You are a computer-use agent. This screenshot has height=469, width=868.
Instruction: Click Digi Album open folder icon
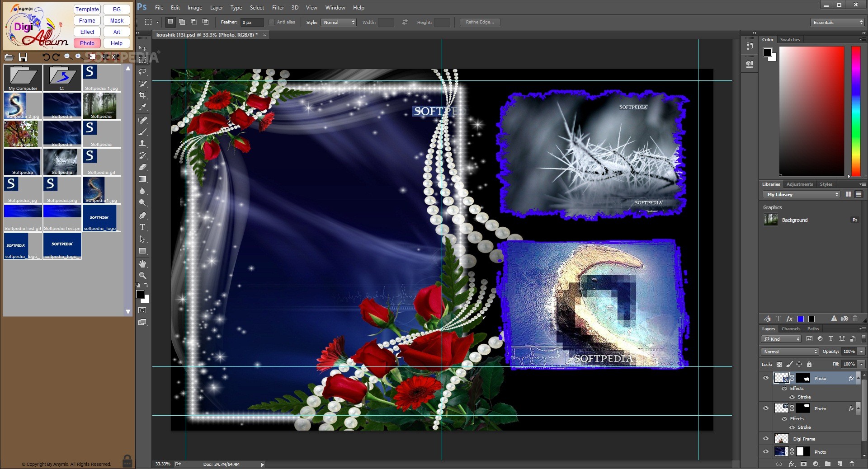tap(9, 57)
